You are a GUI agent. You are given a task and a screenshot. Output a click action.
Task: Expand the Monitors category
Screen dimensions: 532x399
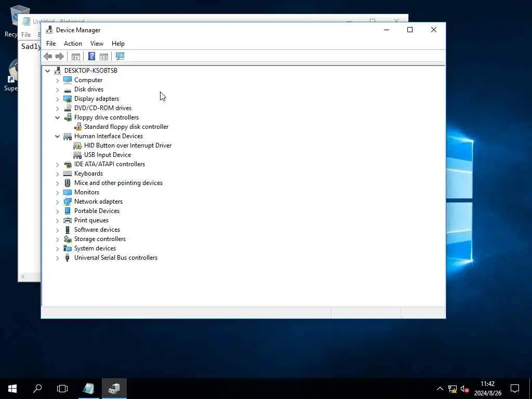pos(57,193)
